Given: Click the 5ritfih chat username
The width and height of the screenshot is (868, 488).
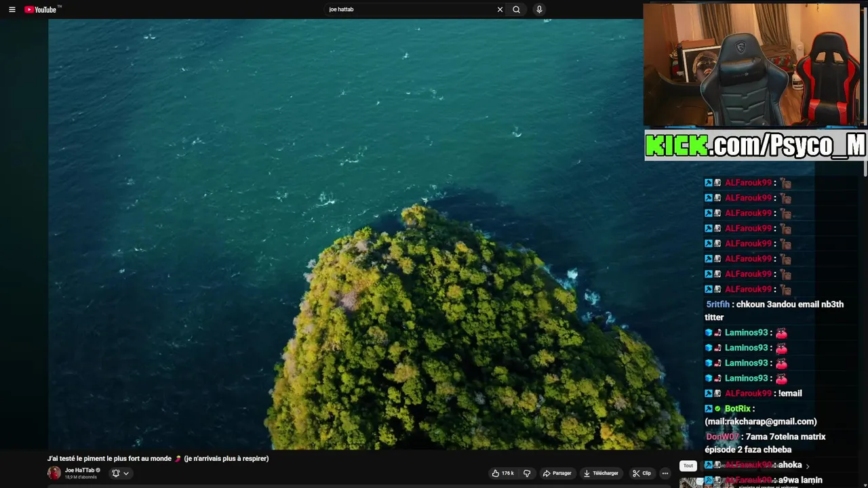Looking at the screenshot, I should click(x=717, y=304).
